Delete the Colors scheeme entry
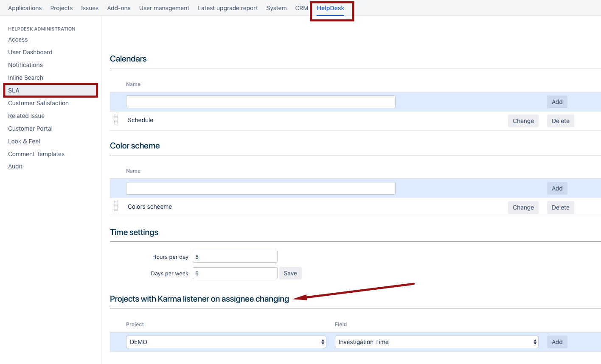 click(x=560, y=207)
